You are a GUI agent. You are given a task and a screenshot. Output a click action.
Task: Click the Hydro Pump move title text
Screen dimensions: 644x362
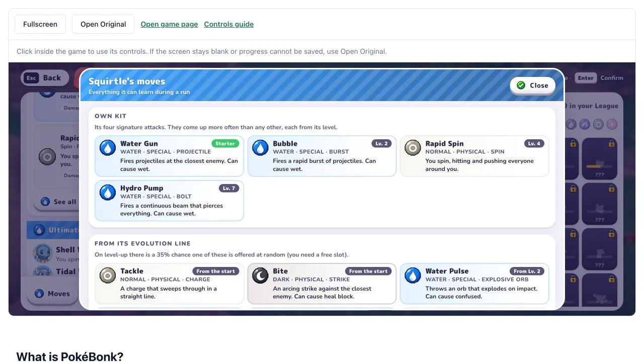142,189
